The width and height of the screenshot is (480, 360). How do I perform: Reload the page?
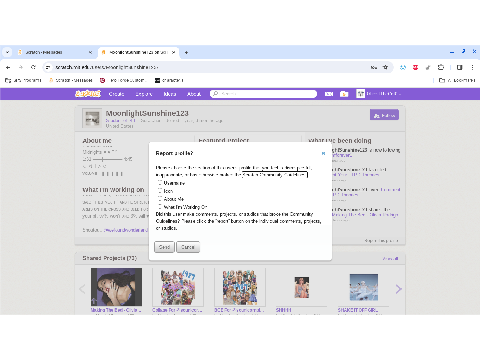(33, 67)
